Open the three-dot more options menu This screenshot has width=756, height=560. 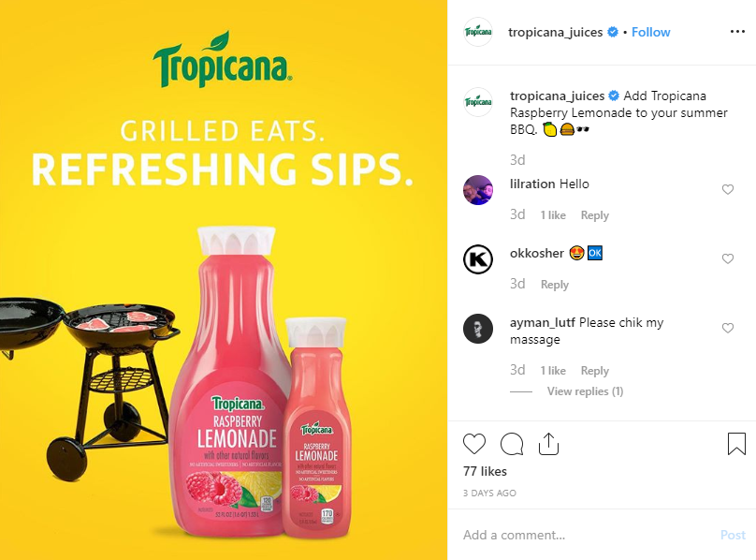[737, 32]
